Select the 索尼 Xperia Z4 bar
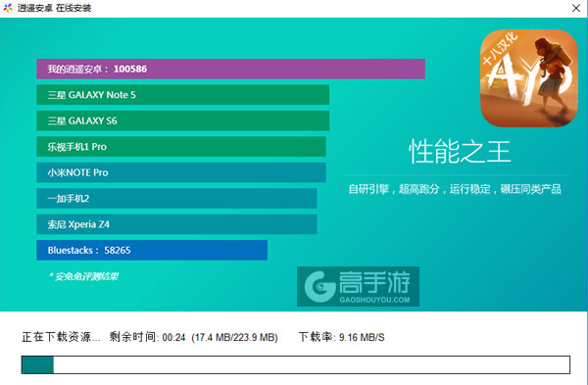Viewport: 588px width, 385px height. 176,224
